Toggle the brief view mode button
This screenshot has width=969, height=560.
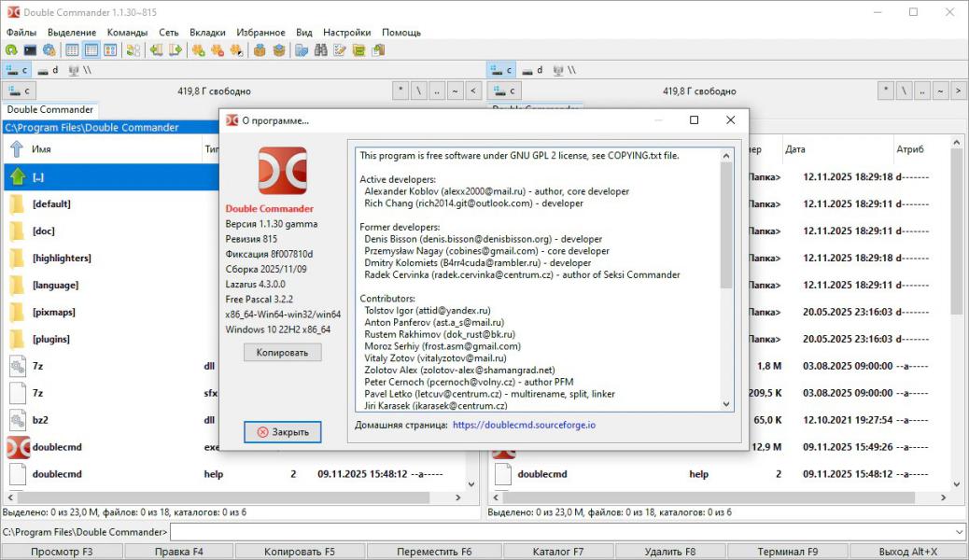(73, 50)
